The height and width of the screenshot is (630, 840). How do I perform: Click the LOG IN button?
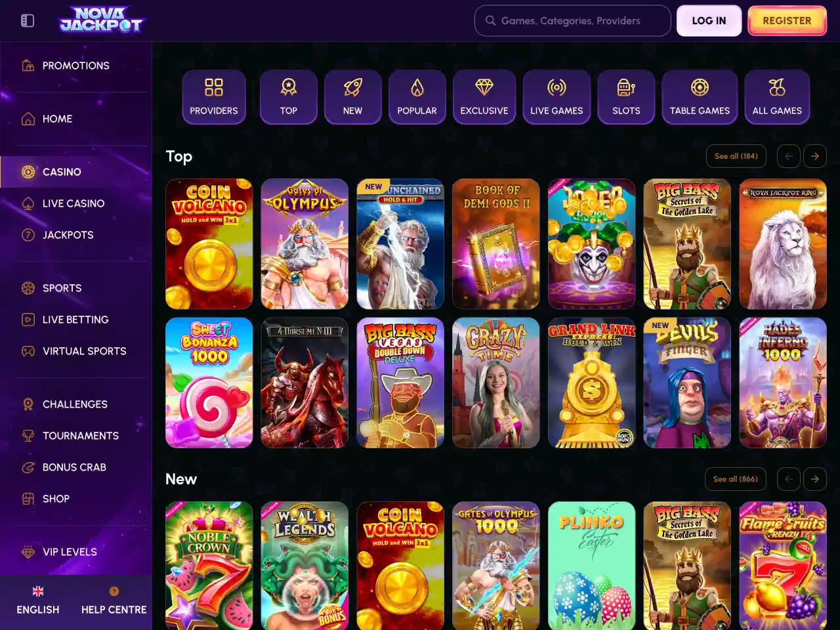click(x=709, y=21)
